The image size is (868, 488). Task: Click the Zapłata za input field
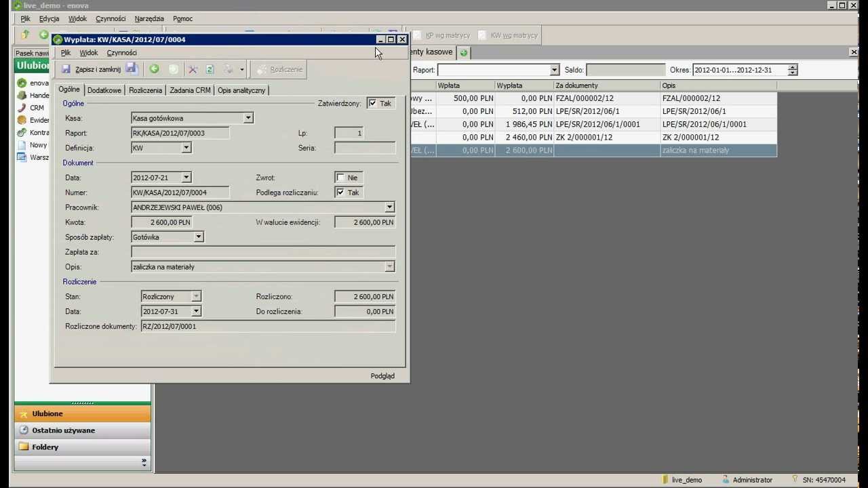tap(263, 252)
